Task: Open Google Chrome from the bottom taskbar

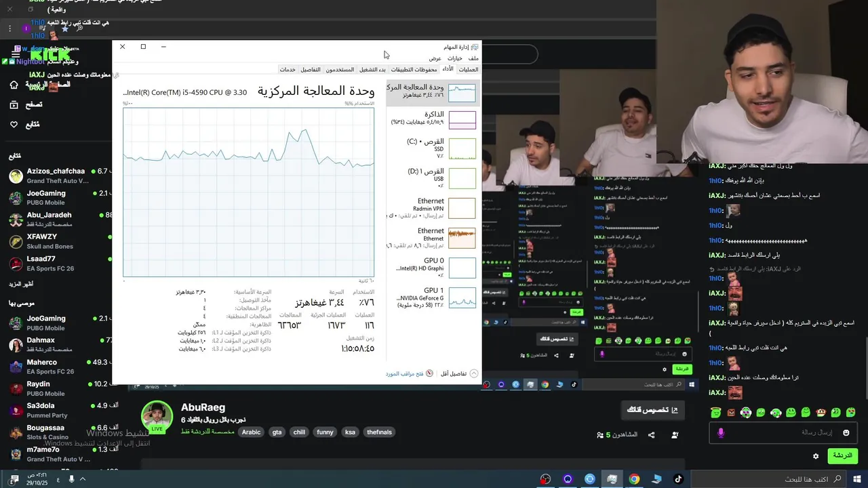Action: tap(634, 479)
